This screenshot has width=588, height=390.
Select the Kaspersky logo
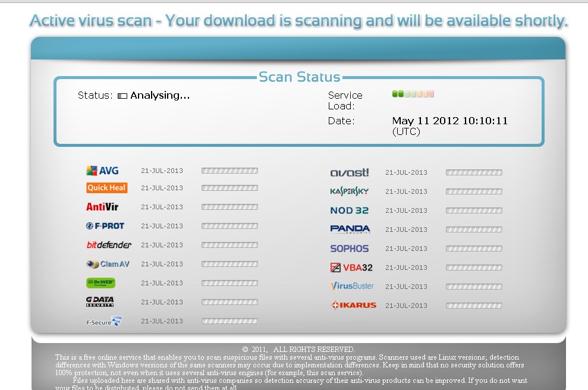(x=350, y=191)
